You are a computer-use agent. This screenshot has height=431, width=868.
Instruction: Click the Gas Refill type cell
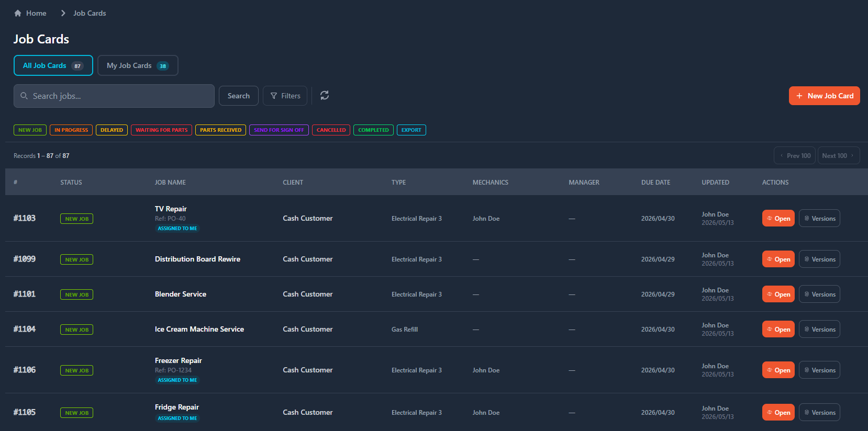point(405,330)
